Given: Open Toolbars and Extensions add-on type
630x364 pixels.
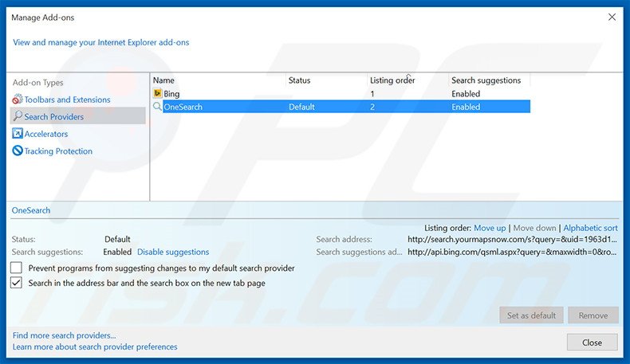Looking at the screenshot, I should pos(67,100).
